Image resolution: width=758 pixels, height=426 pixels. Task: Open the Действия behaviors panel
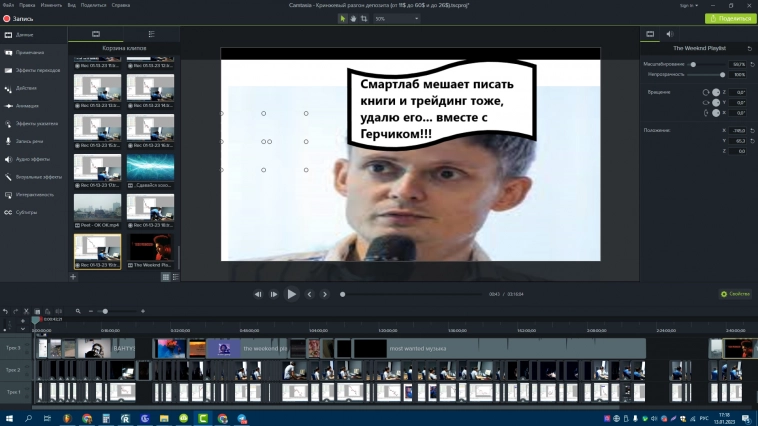(34, 88)
